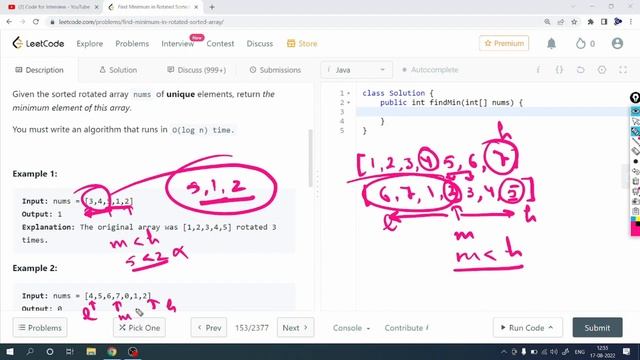Open the Cortana circle icon in taskbar

[50, 351]
